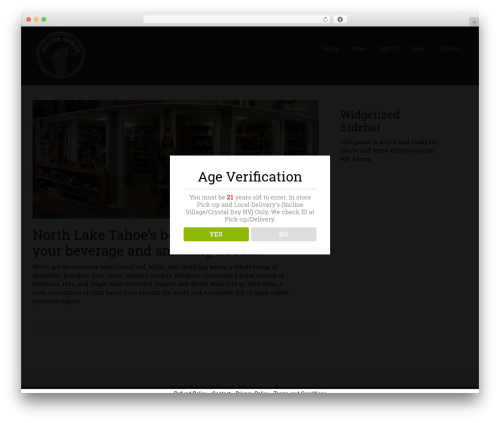Open the Spirits menu item
Viewport: 500px width, 423px height.
click(x=389, y=49)
